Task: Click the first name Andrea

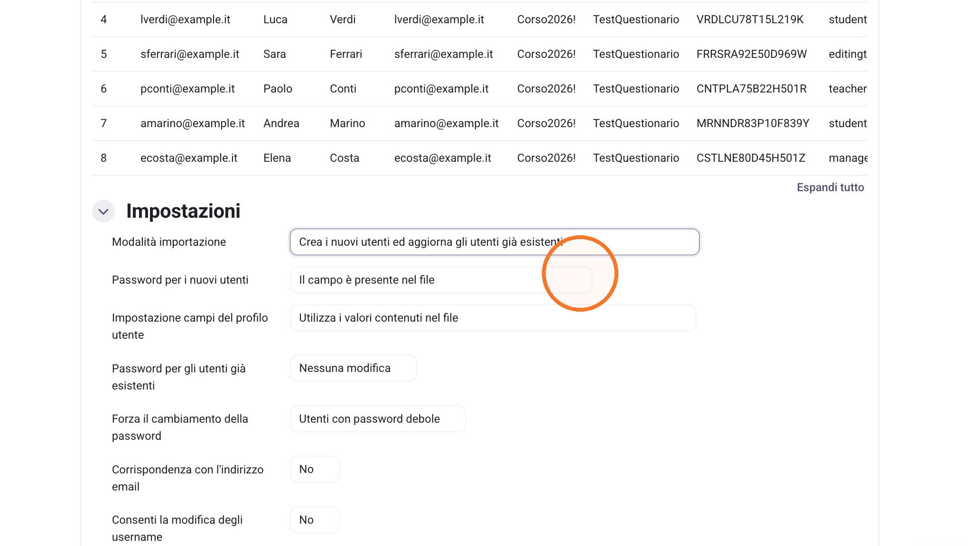Action: pyautogui.click(x=281, y=123)
